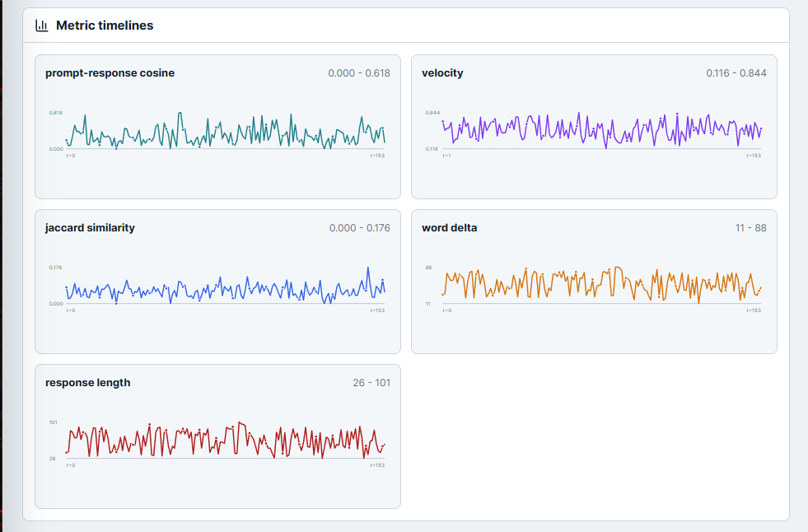The height and width of the screenshot is (532, 808).
Task: Click the 11 - 88 range value
Action: tap(751, 227)
